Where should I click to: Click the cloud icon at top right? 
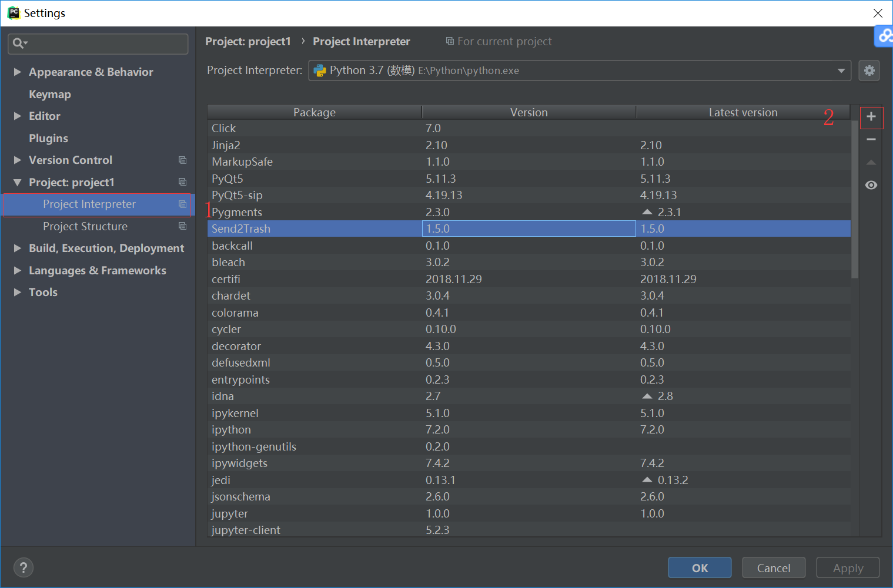pos(884,36)
